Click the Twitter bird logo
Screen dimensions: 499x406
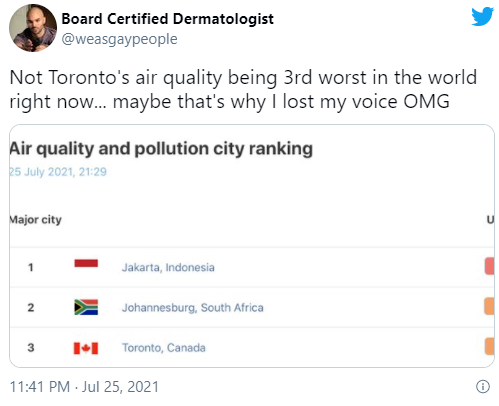point(482,17)
